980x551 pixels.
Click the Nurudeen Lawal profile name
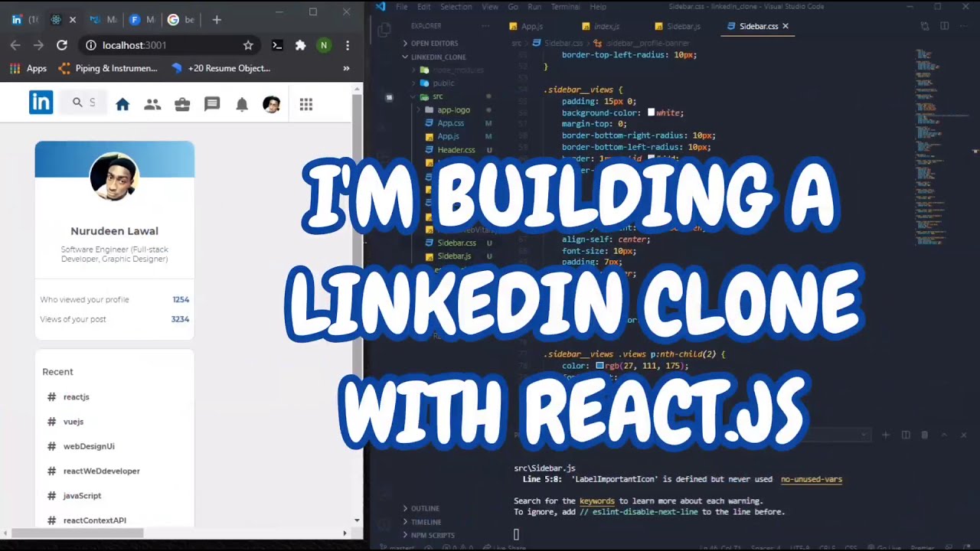click(115, 231)
